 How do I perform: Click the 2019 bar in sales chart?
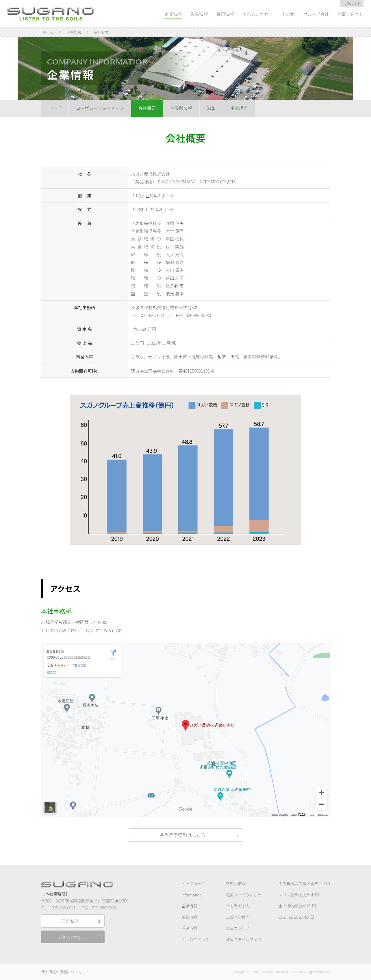(117, 496)
